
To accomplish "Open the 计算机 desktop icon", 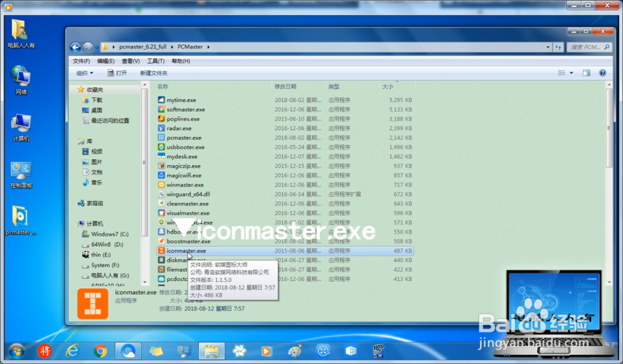I will tap(21, 128).
